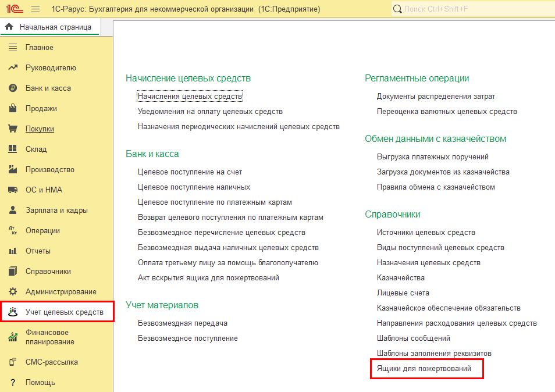The width and height of the screenshot is (555, 392).
Task: Open Целевое поступление наличных
Action: [194, 187]
